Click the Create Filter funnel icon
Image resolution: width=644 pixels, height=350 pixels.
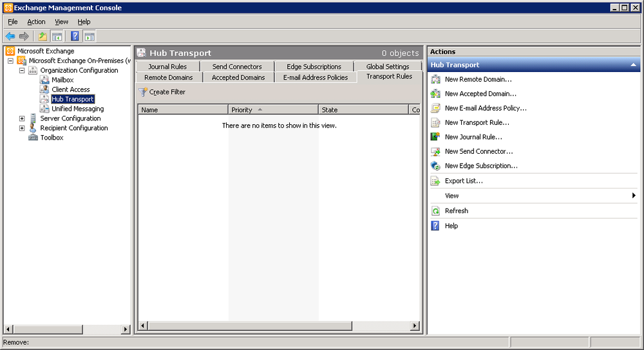tap(142, 92)
